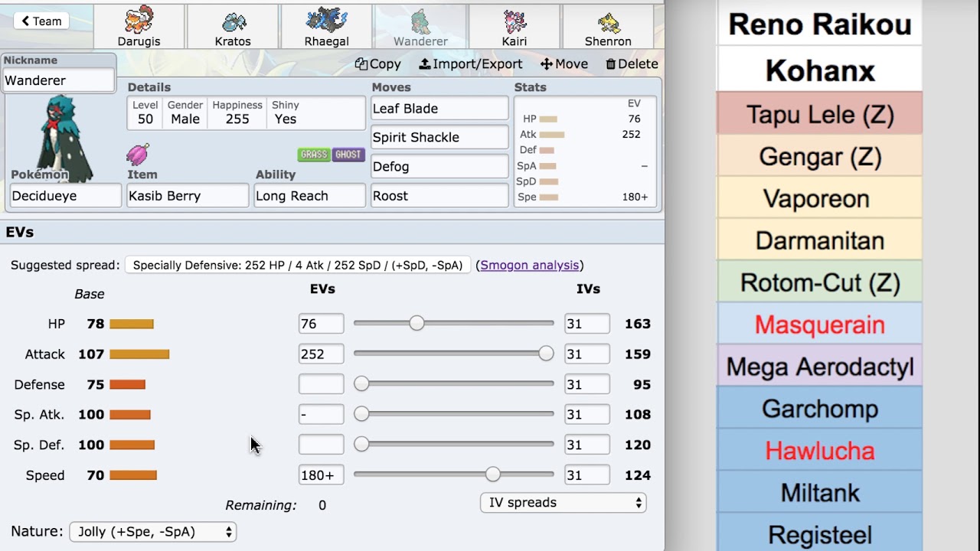Click the Kasib Berry item icon
This screenshot has height=551, width=980.
tap(138, 154)
